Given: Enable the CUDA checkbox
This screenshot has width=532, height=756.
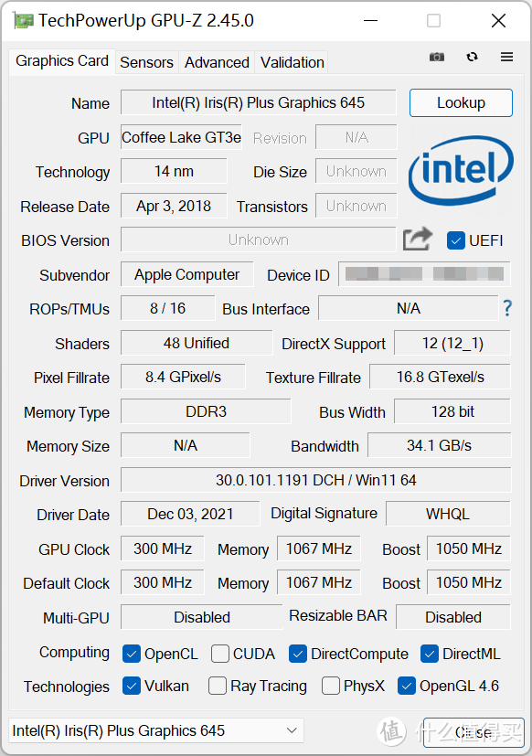Looking at the screenshot, I should pos(218,654).
